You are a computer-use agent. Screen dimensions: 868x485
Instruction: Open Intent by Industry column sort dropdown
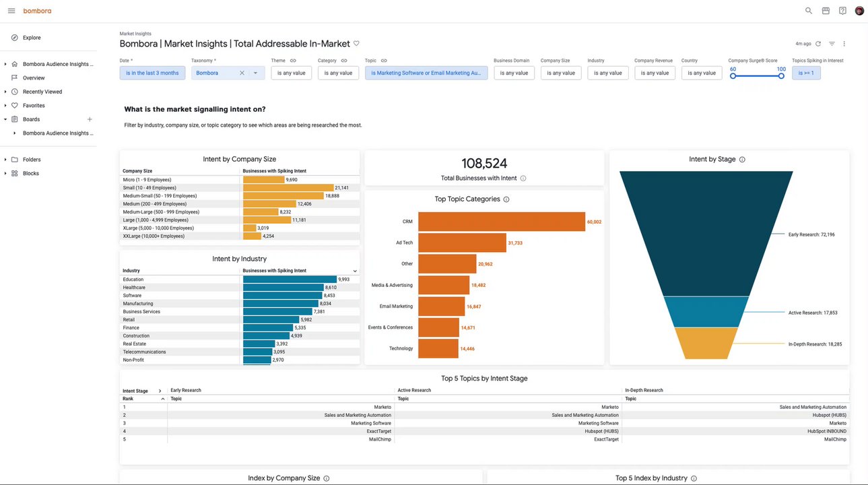coord(355,271)
